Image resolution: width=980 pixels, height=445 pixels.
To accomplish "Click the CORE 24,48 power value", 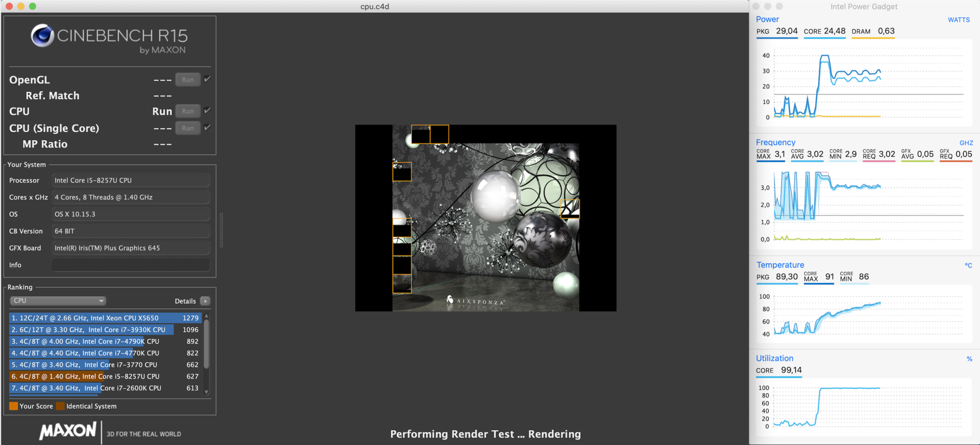I will [x=824, y=31].
